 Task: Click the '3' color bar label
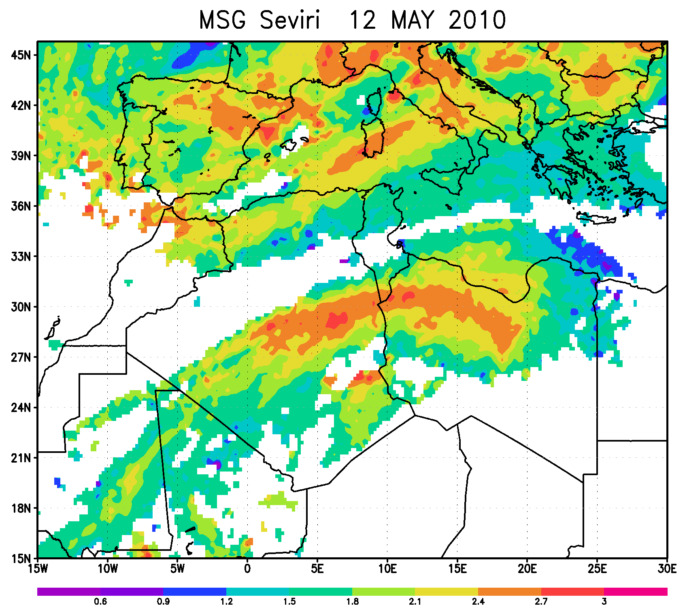[604, 602]
